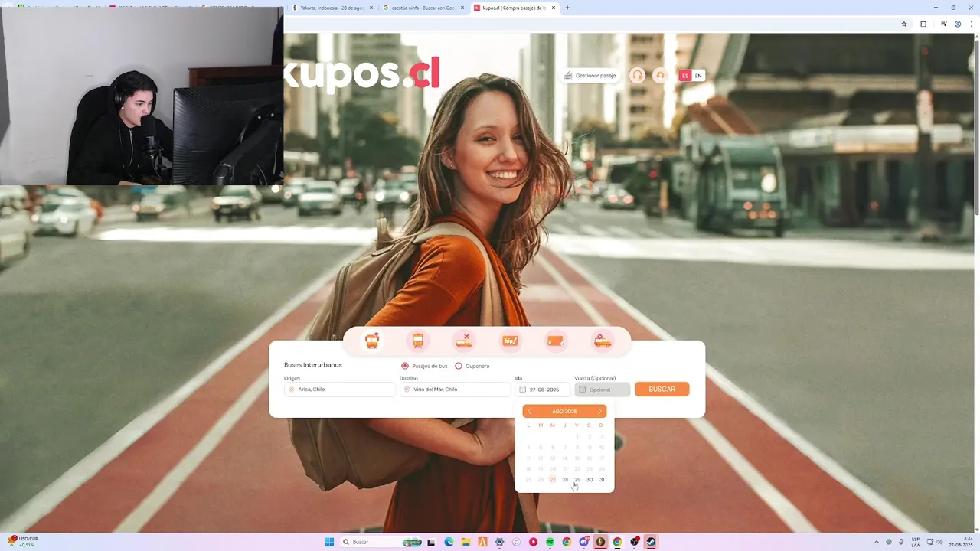Switch language to EN
The image size is (980, 551).
698,76
